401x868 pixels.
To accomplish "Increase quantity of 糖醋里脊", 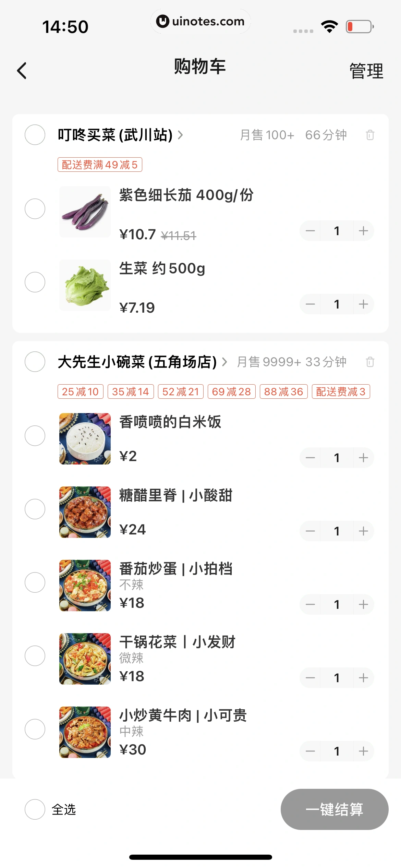I will coord(363,531).
